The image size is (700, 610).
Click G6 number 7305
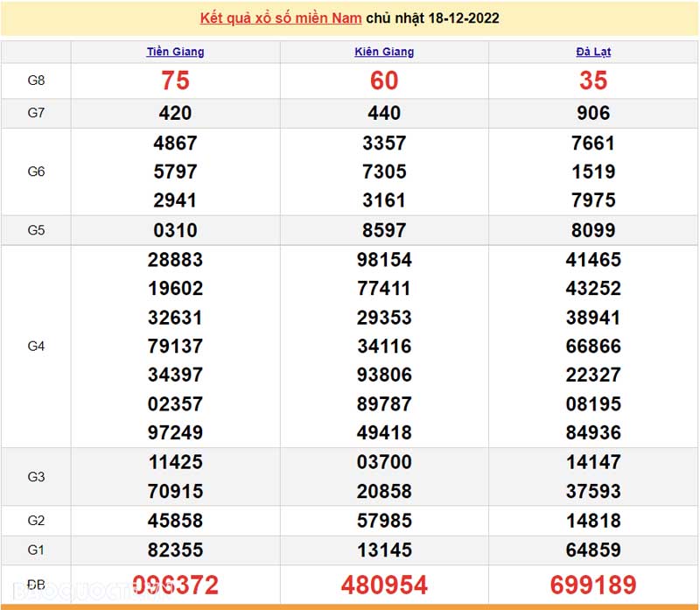point(384,172)
